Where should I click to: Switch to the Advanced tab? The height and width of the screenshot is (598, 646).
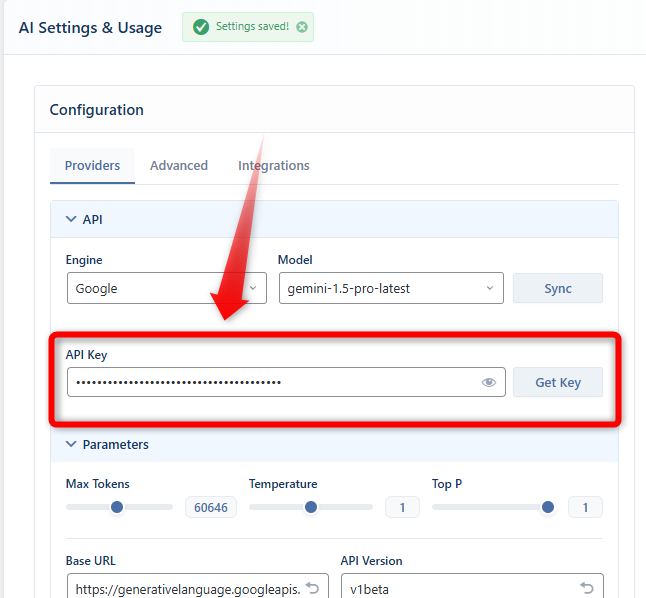179,165
